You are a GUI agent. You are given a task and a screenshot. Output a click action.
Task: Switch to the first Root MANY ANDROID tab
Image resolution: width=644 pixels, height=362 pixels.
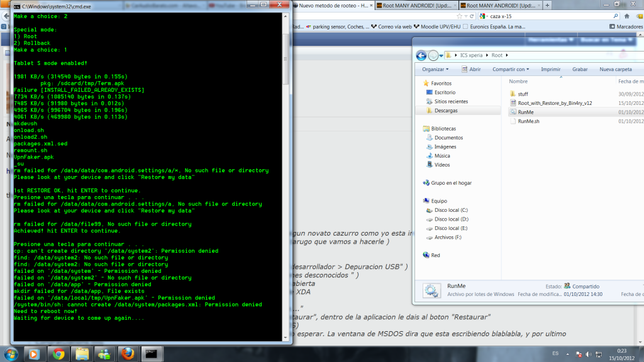point(415,5)
